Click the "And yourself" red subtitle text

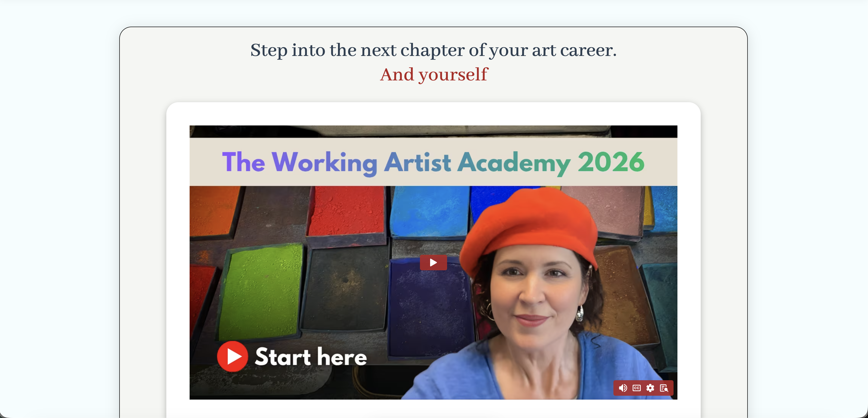pyautogui.click(x=434, y=75)
